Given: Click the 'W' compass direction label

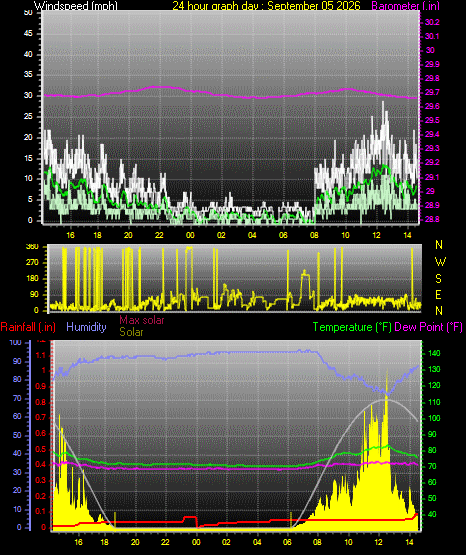Looking at the screenshot, I should (440, 262).
